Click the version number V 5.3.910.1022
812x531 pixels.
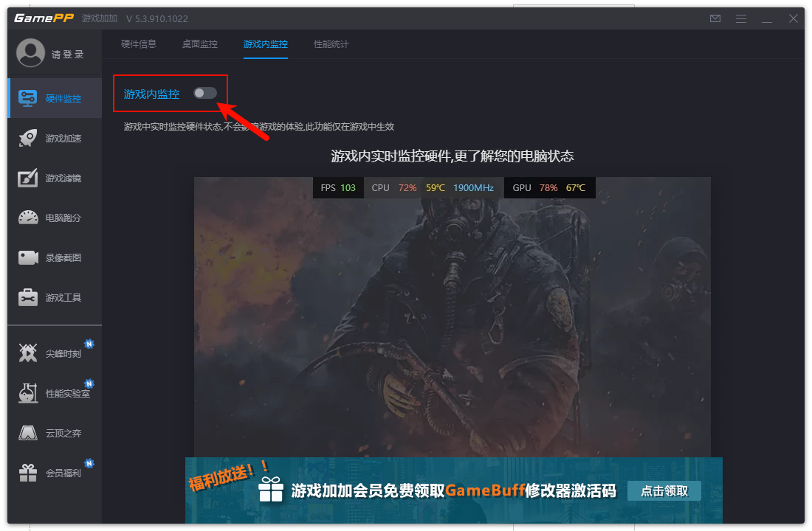(157, 18)
